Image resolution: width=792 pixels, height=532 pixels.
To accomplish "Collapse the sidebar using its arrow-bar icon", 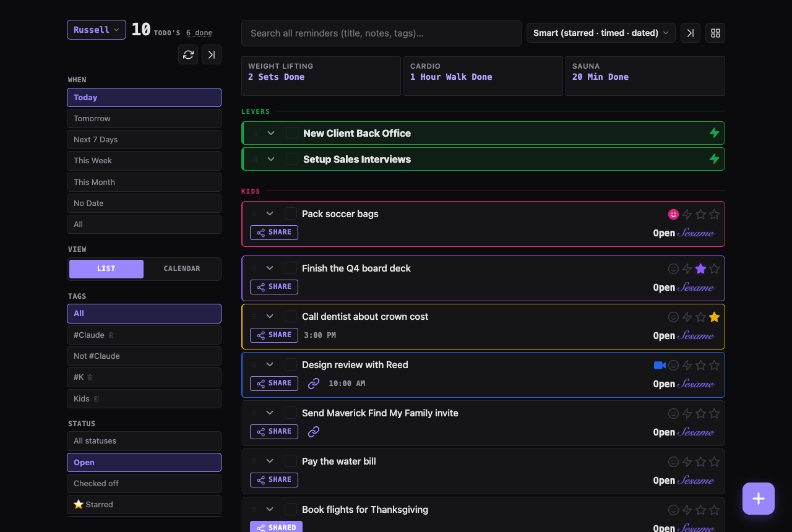I will [212, 54].
